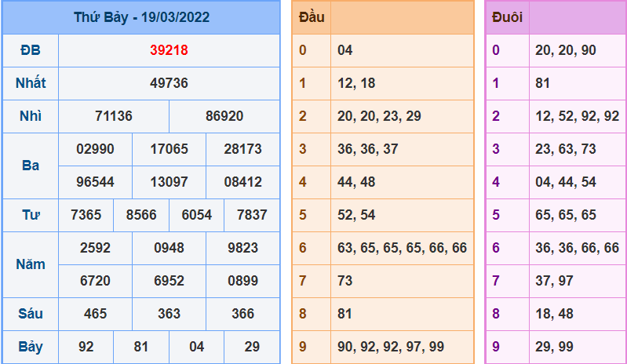Select Nhì prize number 71136
Image resolution: width=627 pixels, height=364 pixels.
tap(114, 116)
